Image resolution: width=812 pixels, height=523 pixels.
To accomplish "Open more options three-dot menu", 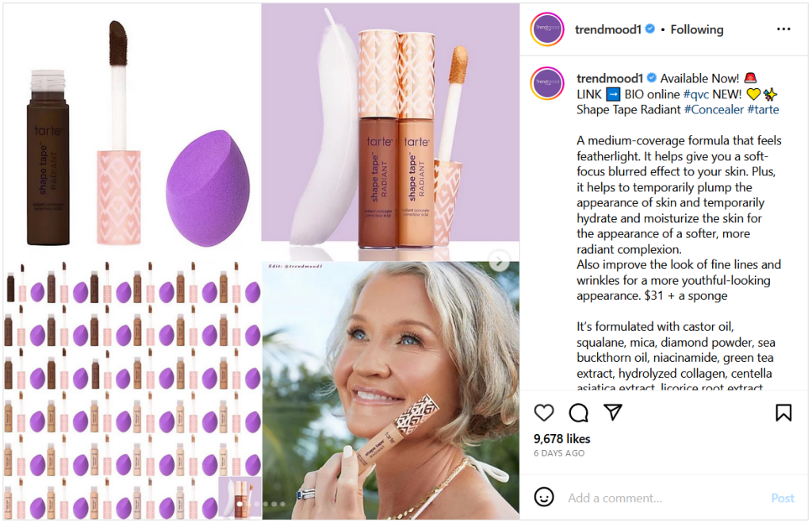I will coord(783,29).
